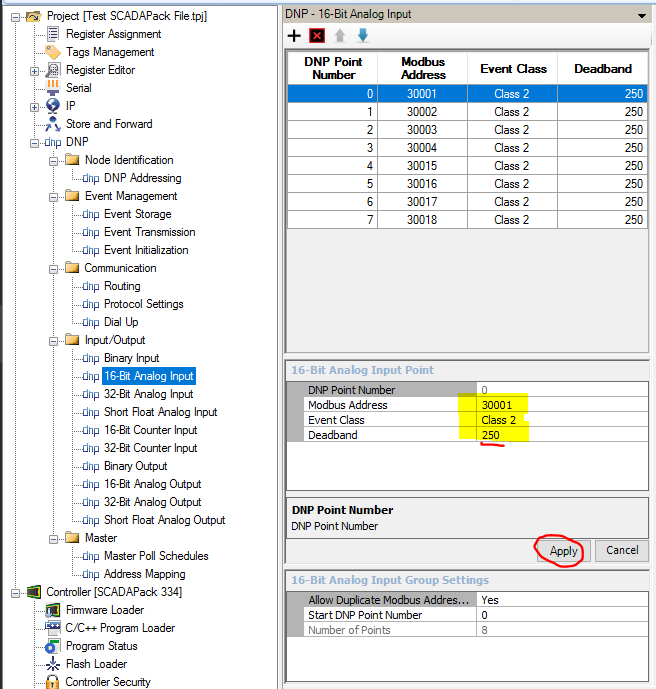Image resolution: width=656 pixels, height=689 pixels.
Task: Select Address Mapping under Master
Action: 145,574
